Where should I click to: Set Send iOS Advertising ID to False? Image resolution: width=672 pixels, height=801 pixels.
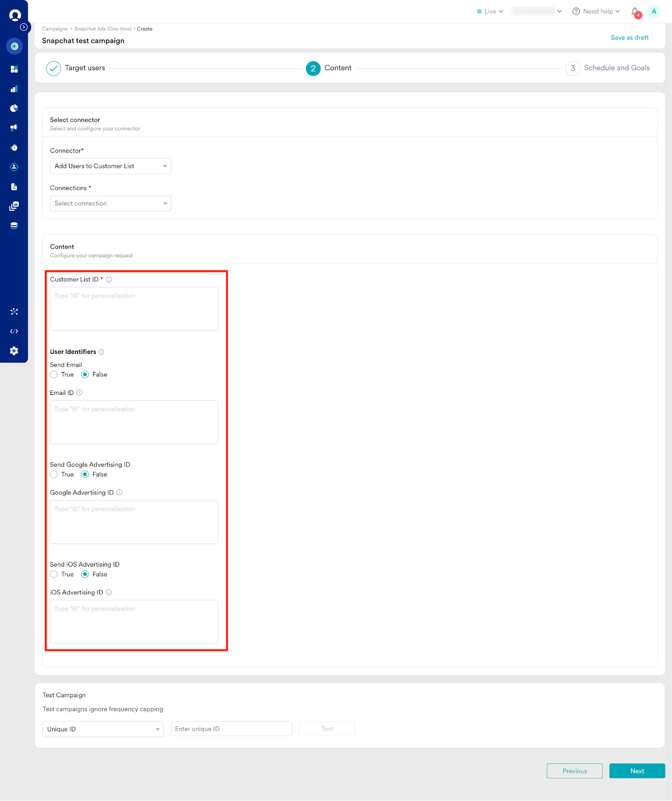pos(85,574)
